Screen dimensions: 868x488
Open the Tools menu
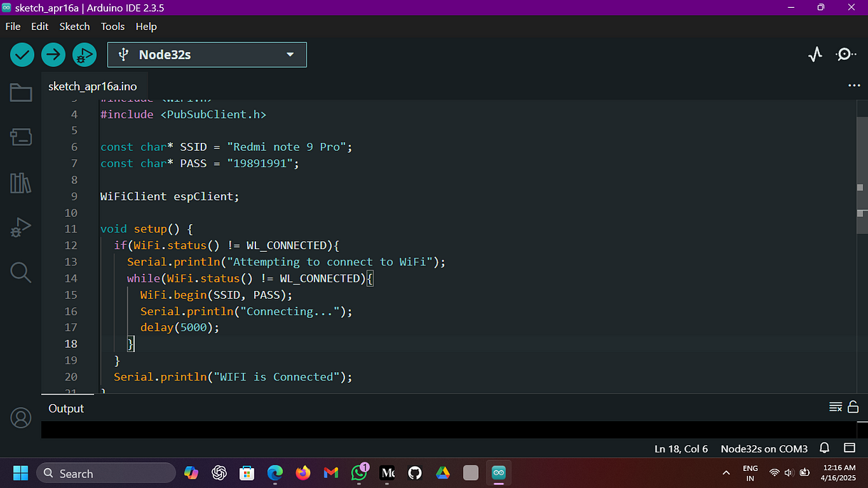[112, 26]
